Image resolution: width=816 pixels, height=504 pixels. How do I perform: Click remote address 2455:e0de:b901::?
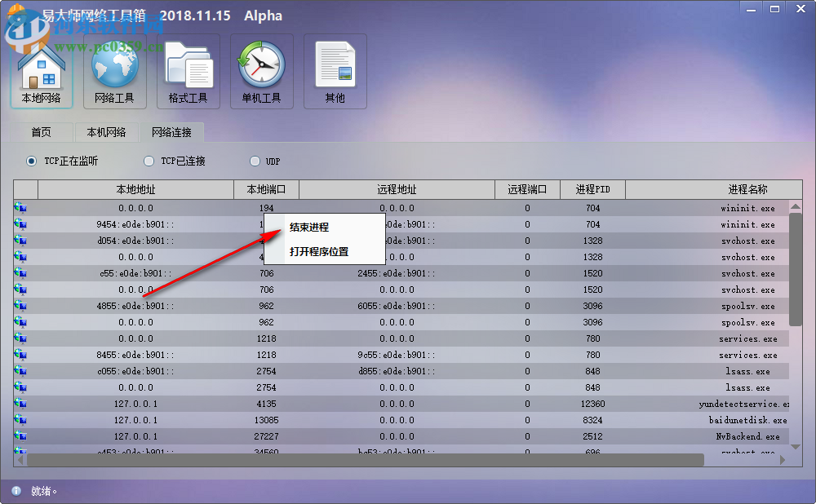(x=397, y=273)
